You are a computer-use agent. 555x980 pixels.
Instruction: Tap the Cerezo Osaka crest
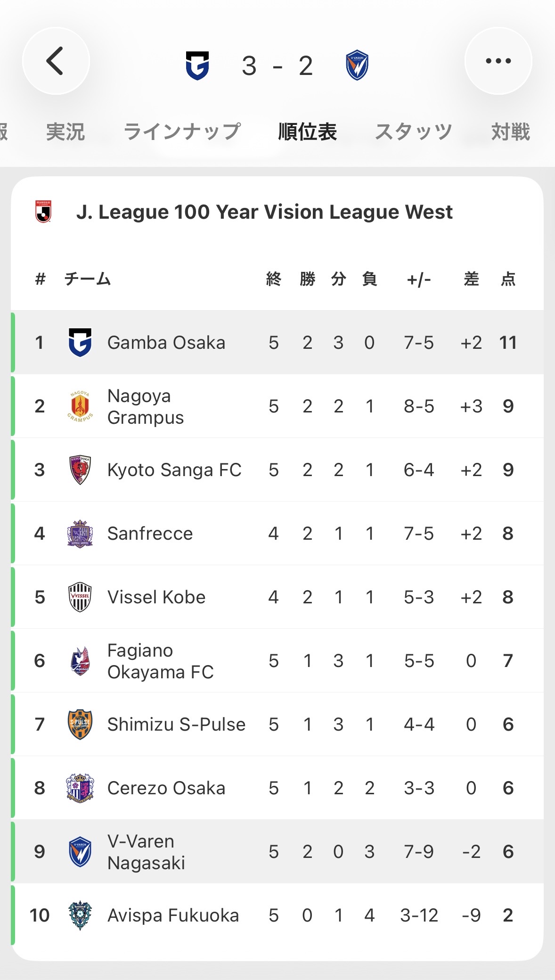point(80,788)
